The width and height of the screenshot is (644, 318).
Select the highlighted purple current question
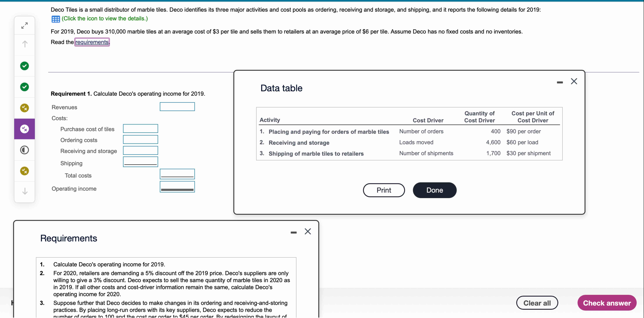pos(25,129)
